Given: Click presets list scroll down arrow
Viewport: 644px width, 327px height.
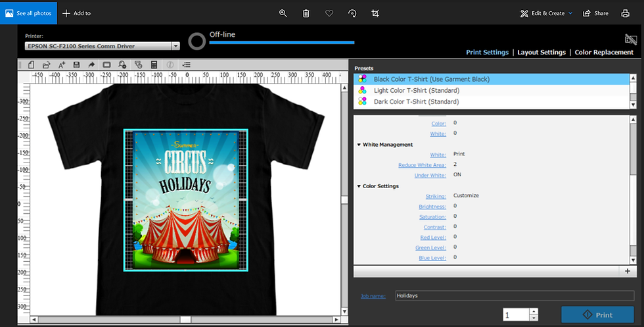Looking at the screenshot, I should click(x=633, y=105).
